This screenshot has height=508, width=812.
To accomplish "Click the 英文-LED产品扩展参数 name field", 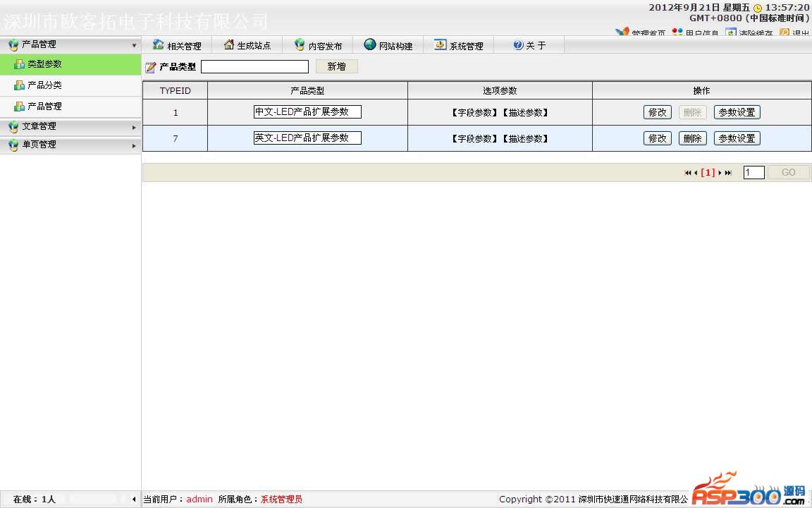I will coord(307,138).
